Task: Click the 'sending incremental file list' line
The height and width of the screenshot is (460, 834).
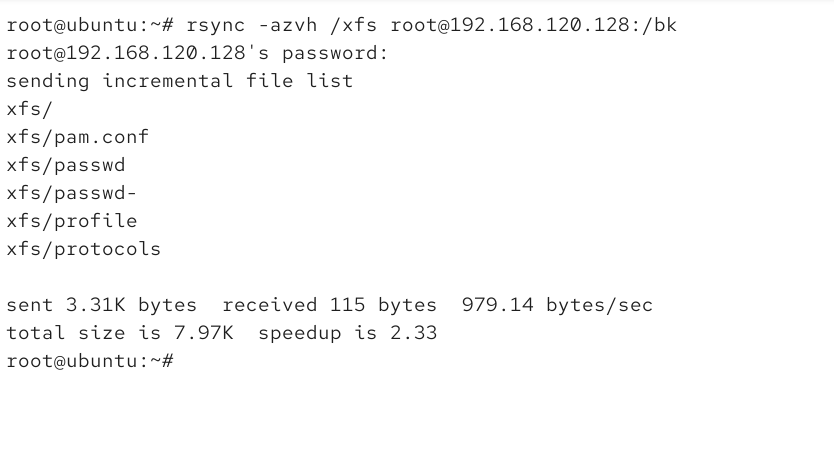Action: click(180, 81)
